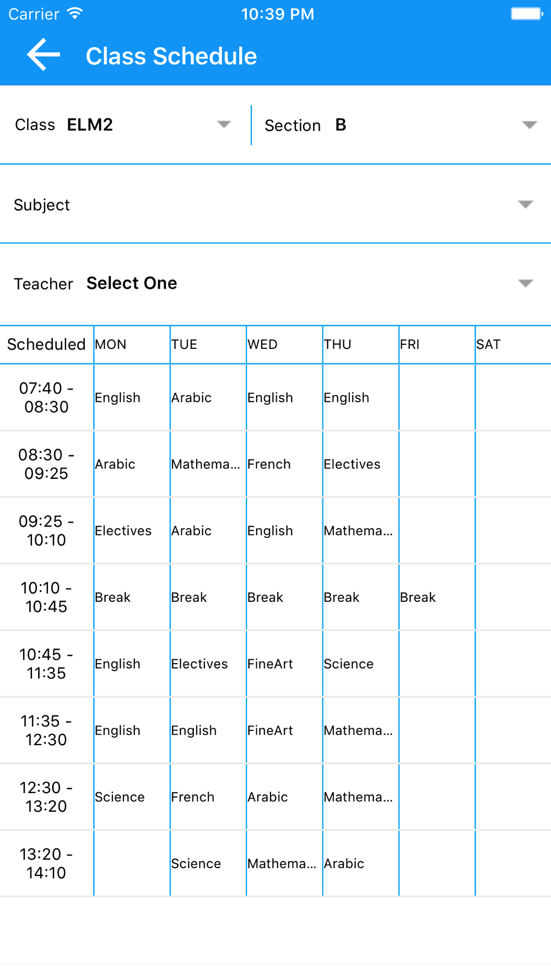Select the SAT column header
Screen dimensions: 551x980
pyautogui.click(x=513, y=344)
